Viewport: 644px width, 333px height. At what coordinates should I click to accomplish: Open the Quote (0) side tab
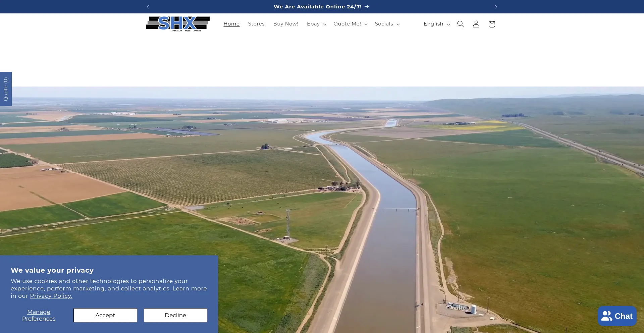(6, 89)
